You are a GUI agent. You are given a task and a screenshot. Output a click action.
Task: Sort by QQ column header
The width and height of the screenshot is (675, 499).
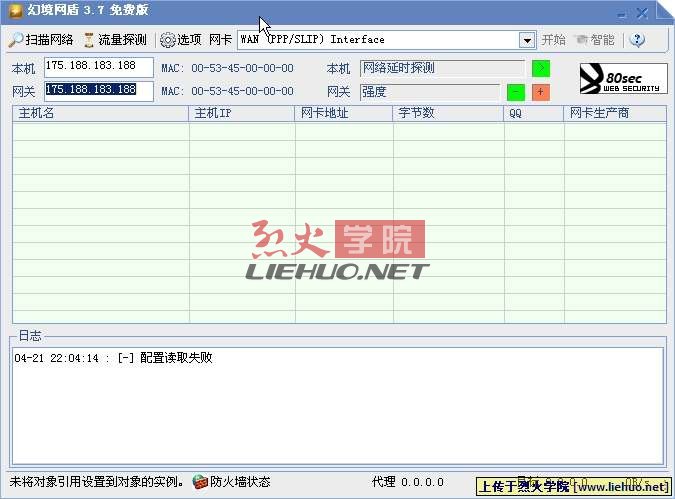click(x=534, y=113)
